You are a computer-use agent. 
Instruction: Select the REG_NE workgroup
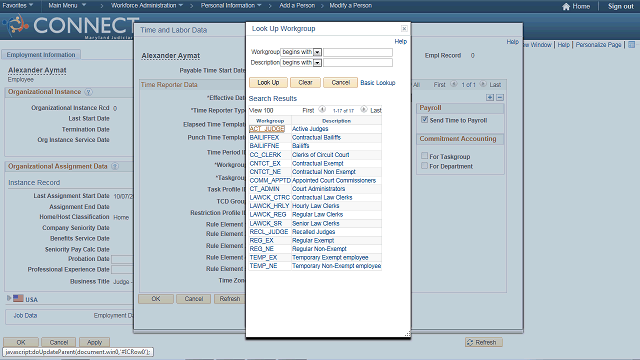[262, 249]
